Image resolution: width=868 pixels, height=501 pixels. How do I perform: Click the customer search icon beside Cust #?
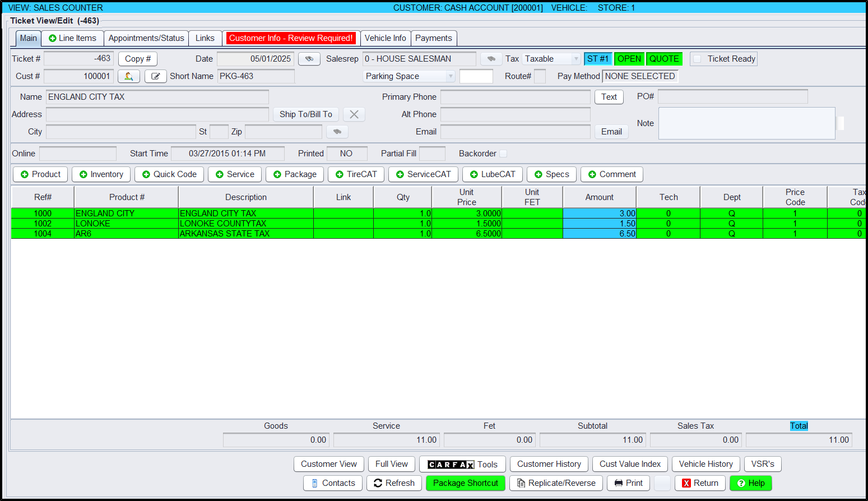[128, 76]
